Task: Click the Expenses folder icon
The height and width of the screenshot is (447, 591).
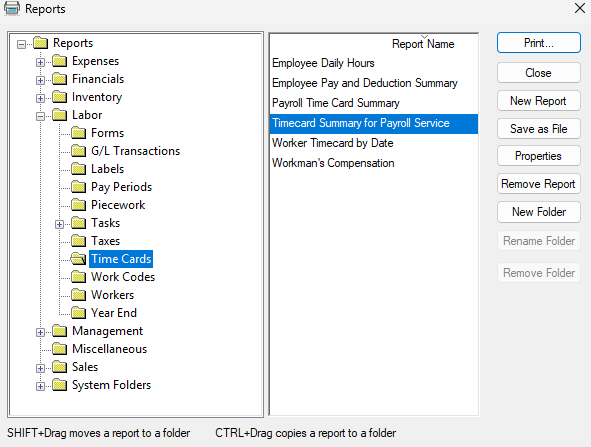Action: click(60, 61)
